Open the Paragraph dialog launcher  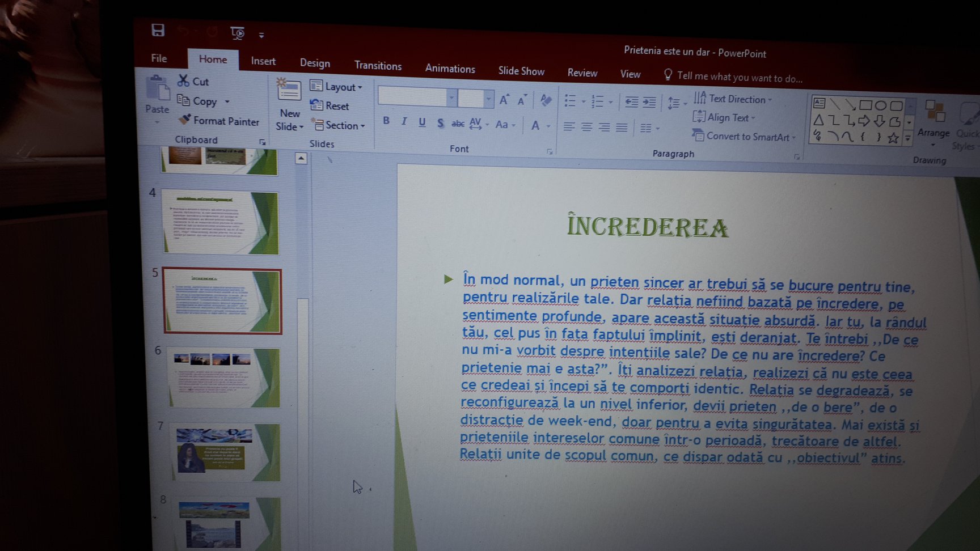797,157
